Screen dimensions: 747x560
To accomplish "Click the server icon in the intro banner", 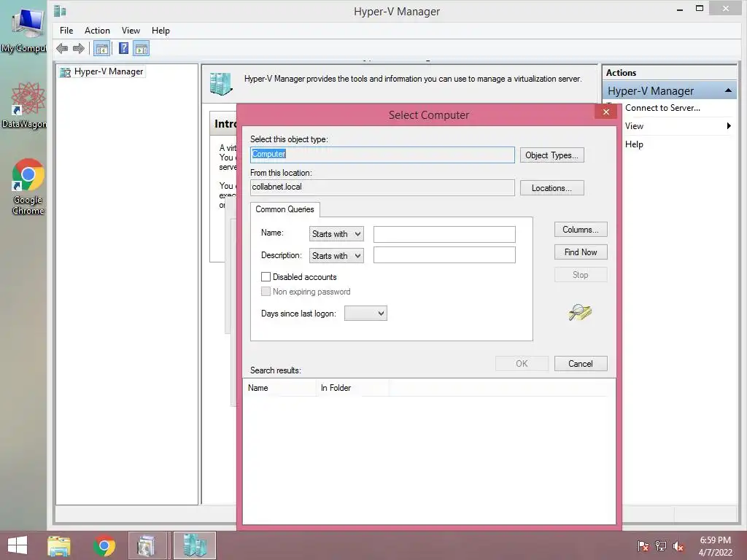I will [x=221, y=83].
